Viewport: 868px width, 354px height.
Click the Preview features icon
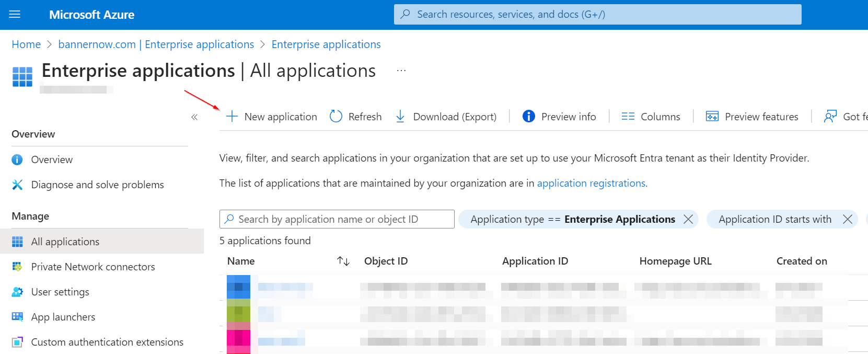point(712,116)
